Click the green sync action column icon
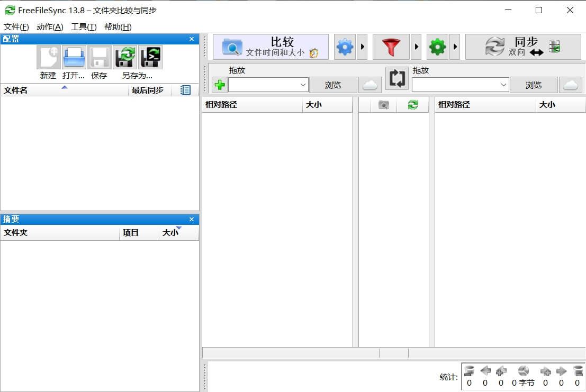Image resolution: width=586 pixels, height=392 pixels. [412, 105]
